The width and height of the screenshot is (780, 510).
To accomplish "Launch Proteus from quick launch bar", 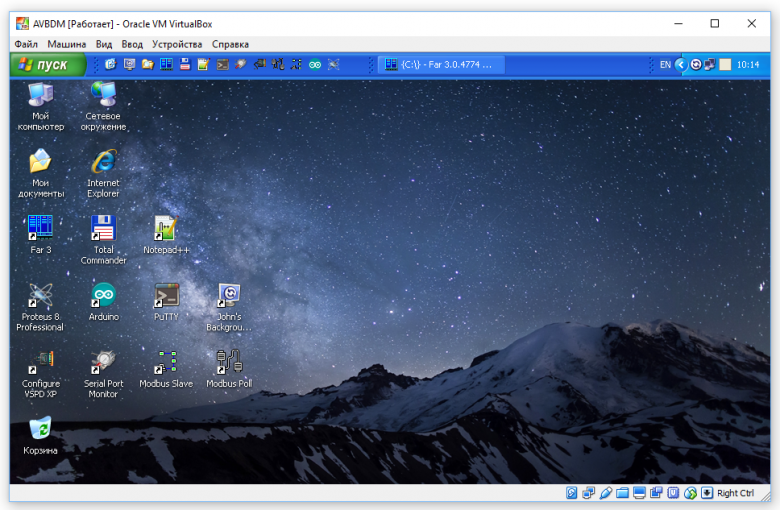I will [334, 65].
